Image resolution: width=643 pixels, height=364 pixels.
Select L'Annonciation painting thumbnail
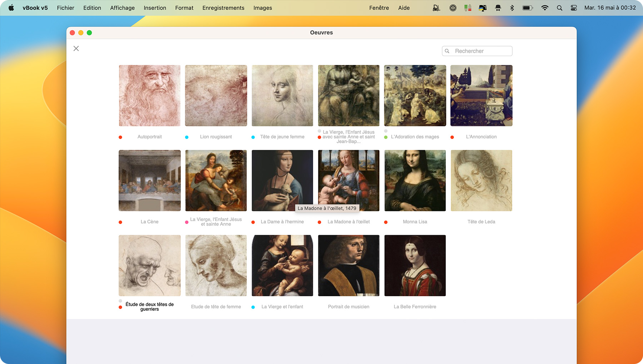click(482, 96)
